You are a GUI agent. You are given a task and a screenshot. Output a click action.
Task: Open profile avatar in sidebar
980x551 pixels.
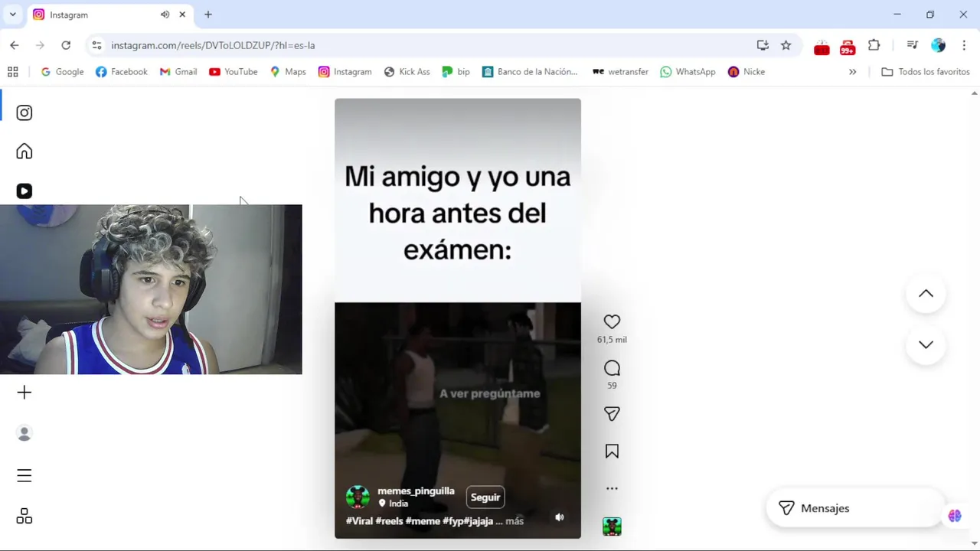click(24, 433)
